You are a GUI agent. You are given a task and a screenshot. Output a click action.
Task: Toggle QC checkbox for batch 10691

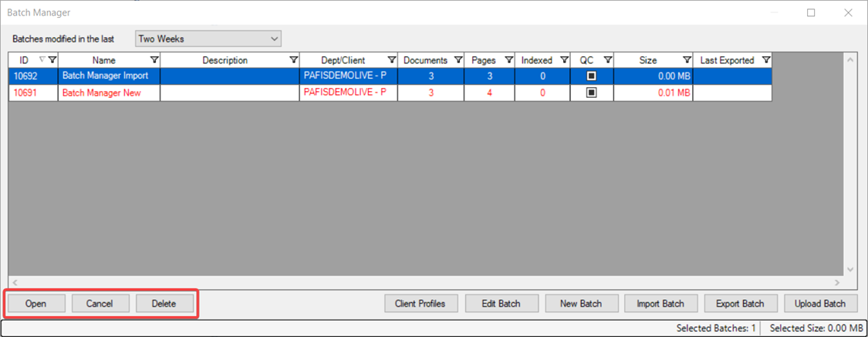coord(592,93)
